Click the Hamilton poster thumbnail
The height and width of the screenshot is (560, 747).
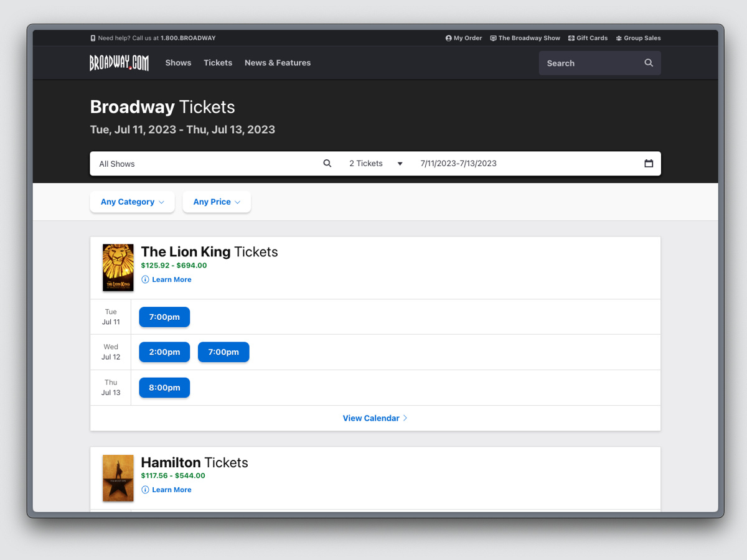click(118, 478)
